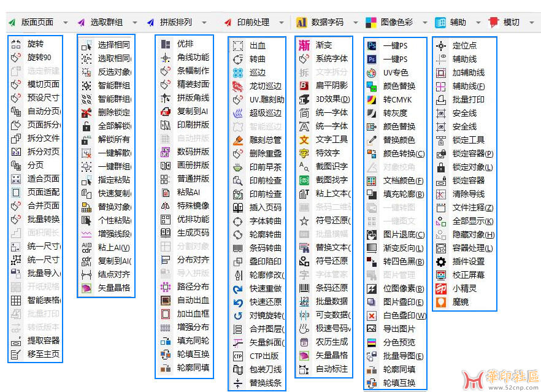Open the 印前处理 menu

click(x=253, y=23)
